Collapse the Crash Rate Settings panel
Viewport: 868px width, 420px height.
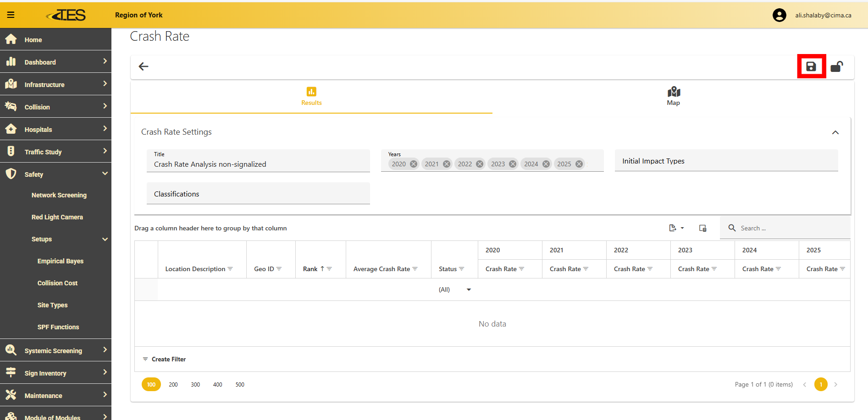point(835,132)
